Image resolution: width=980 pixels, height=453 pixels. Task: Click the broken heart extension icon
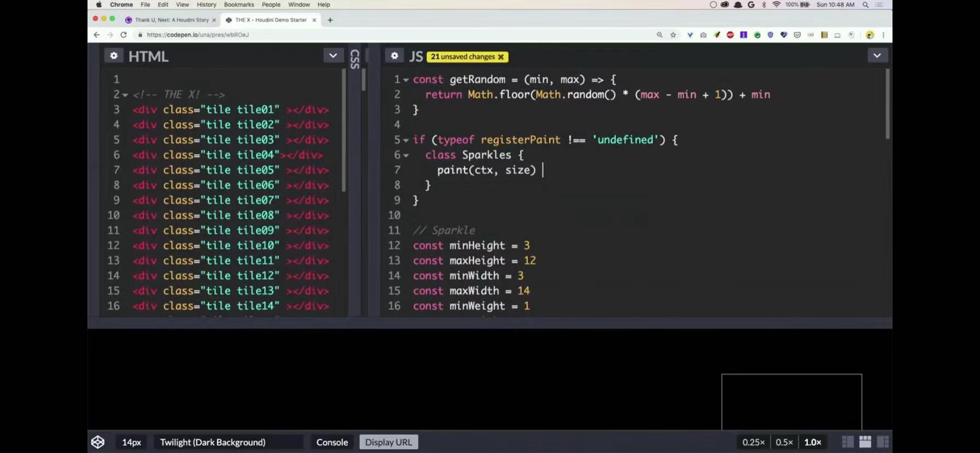(x=784, y=35)
